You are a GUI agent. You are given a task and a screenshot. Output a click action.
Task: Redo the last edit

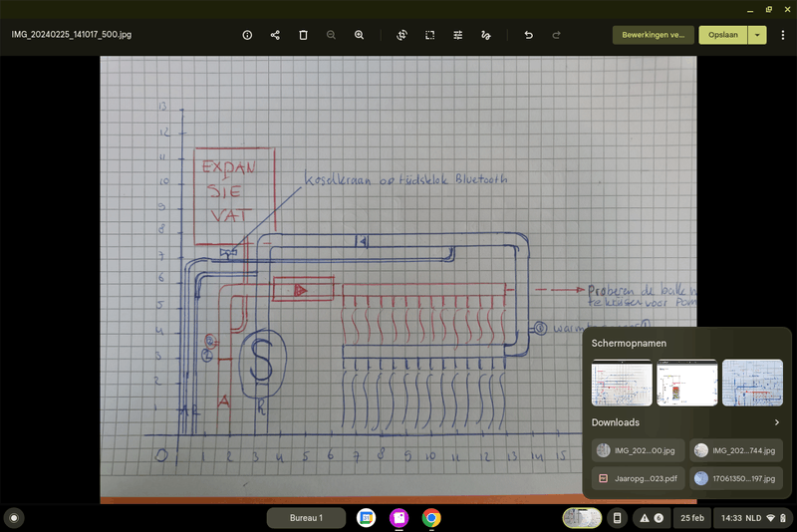[x=557, y=35]
